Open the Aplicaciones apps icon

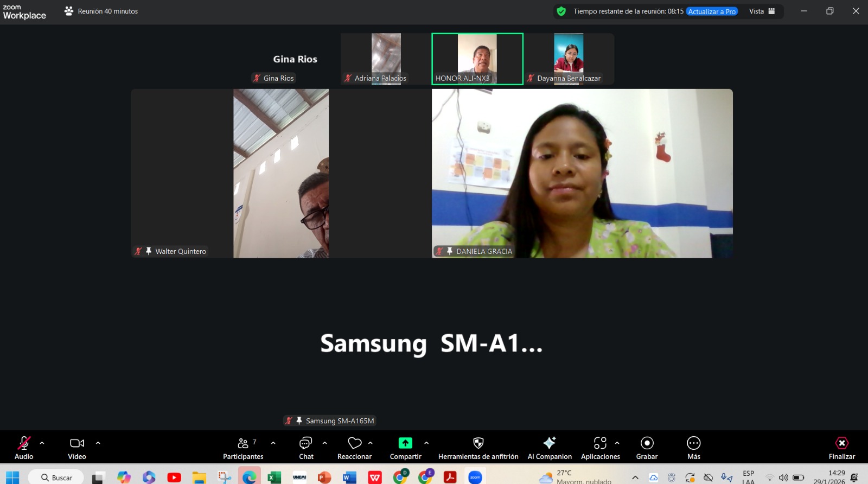(x=600, y=443)
